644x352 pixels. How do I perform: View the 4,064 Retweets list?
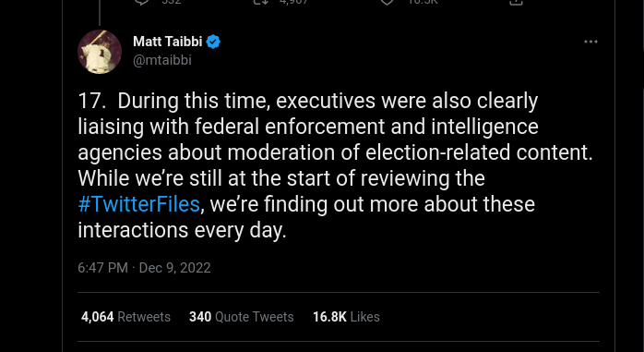coord(125,317)
